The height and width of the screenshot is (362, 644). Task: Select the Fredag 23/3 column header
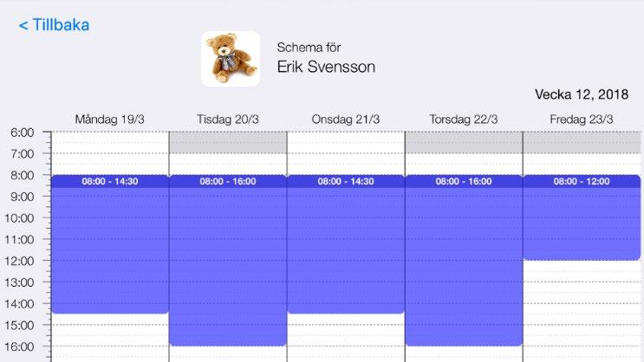pos(582,120)
